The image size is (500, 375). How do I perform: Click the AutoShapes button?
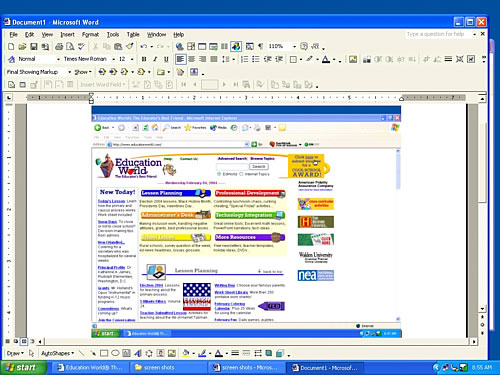pos(57,353)
